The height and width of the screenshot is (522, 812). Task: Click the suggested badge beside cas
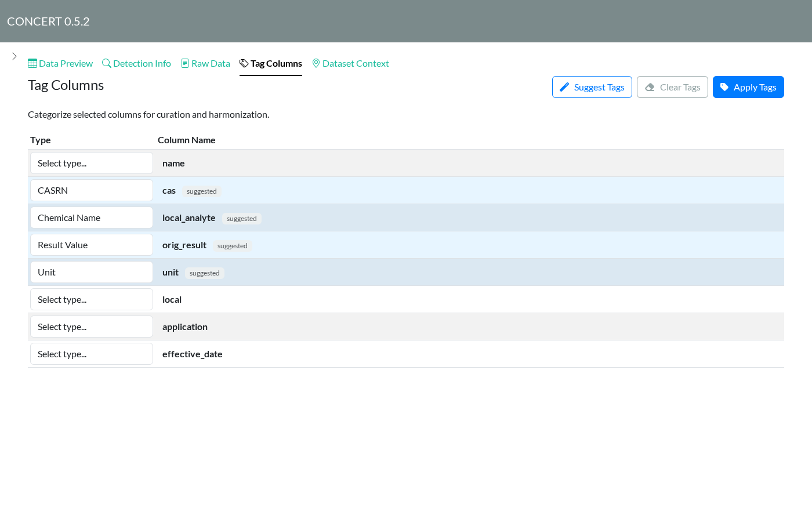click(202, 191)
